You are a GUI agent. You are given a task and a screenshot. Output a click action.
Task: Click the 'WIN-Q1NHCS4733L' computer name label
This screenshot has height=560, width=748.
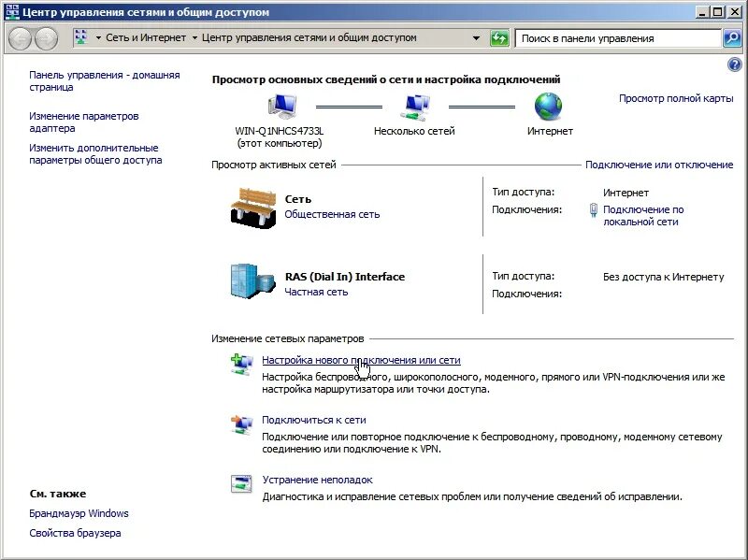pyautogui.click(x=279, y=131)
